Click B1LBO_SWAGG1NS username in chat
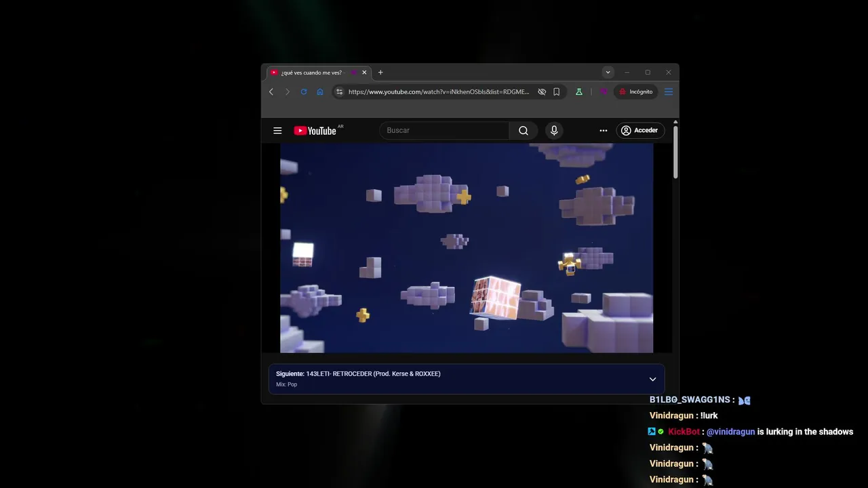The image size is (868, 488). click(690, 400)
